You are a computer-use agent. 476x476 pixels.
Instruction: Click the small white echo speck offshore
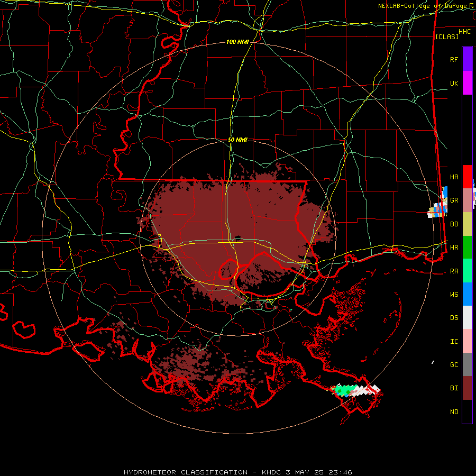[433, 362]
